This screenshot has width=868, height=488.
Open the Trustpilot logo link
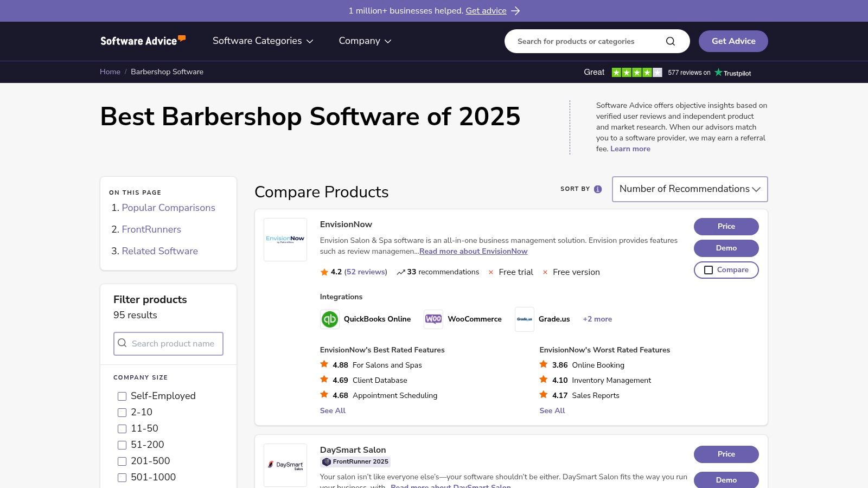(733, 73)
